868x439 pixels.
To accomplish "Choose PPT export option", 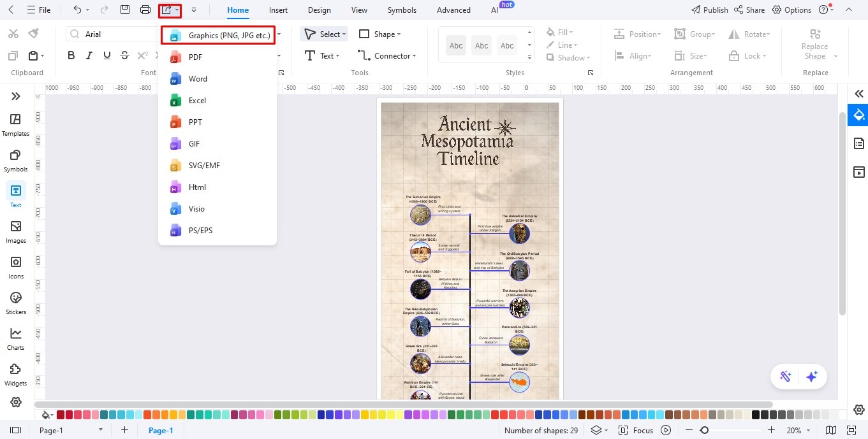I will click(x=217, y=122).
